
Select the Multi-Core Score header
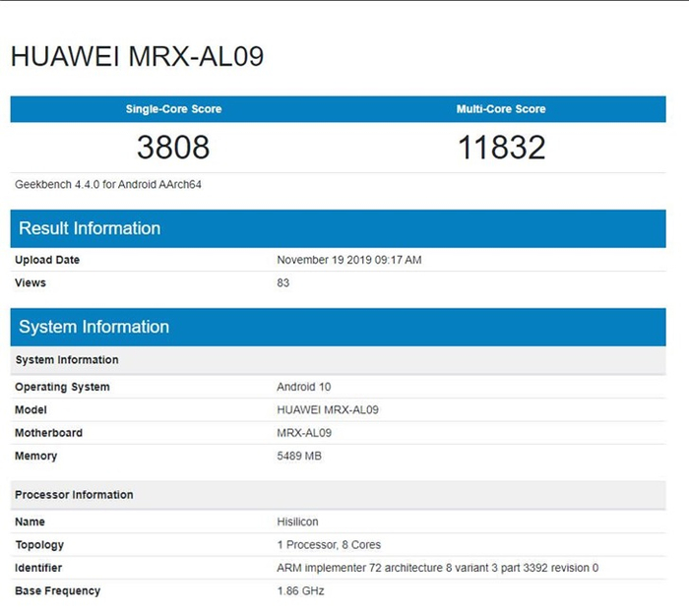click(x=501, y=109)
